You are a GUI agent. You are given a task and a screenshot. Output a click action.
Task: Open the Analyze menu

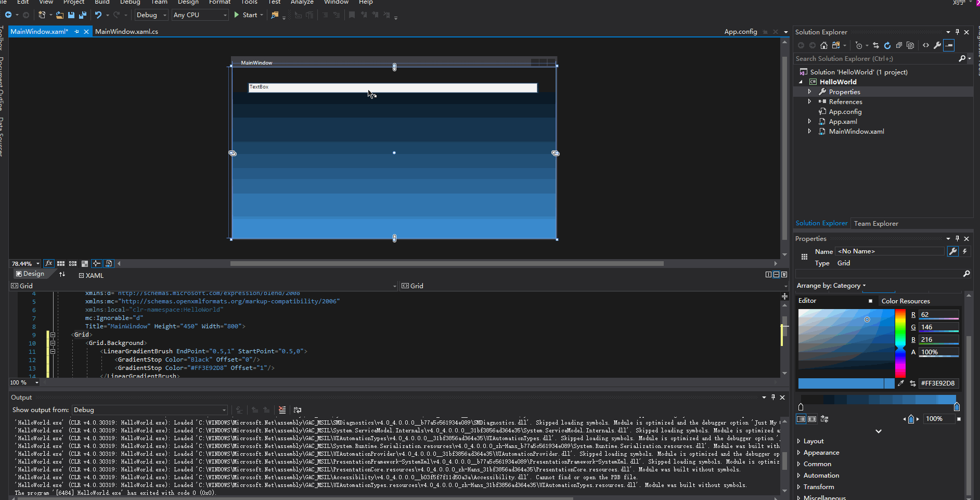(x=302, y=2)
